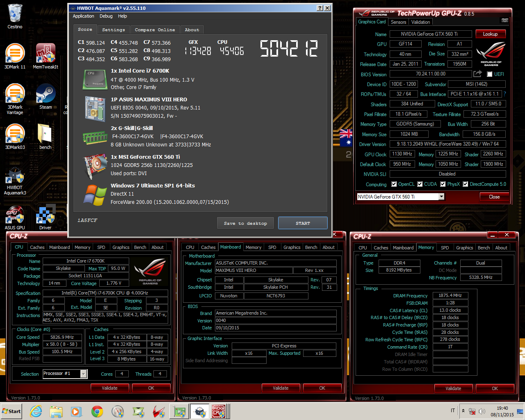Switch to the Compare Online tab
Image resolution: width=525 pixels, height=420 pixels.
[x=155, y=30]
